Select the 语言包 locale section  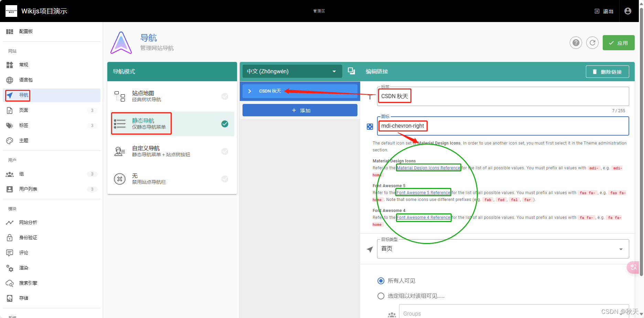[25, 80]
